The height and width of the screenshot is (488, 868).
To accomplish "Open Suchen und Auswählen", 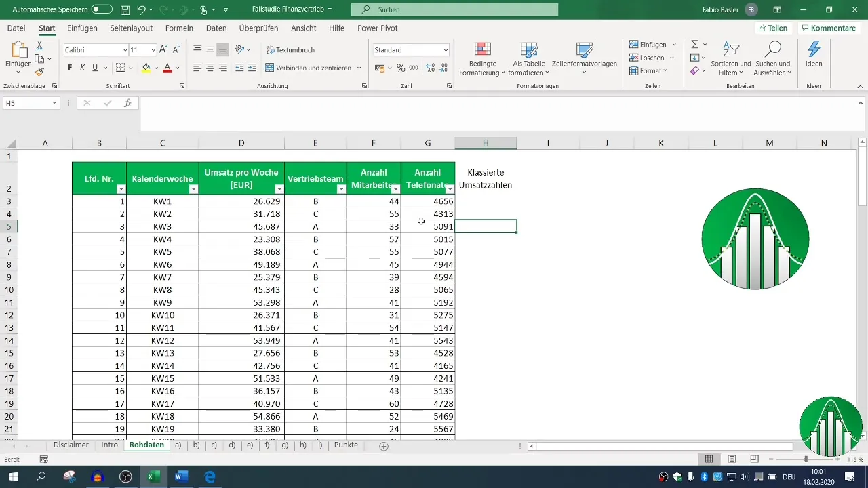I will coord(773,58).
